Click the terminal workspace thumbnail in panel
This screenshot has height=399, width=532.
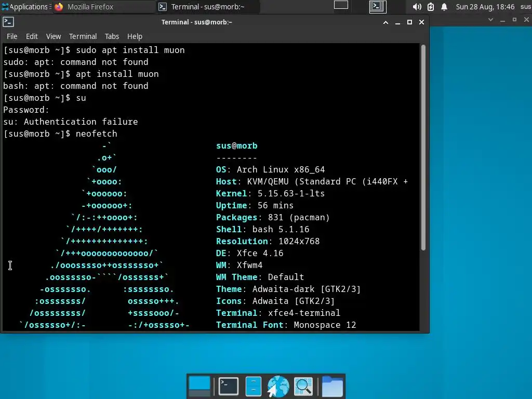click(x=378, y=6)
